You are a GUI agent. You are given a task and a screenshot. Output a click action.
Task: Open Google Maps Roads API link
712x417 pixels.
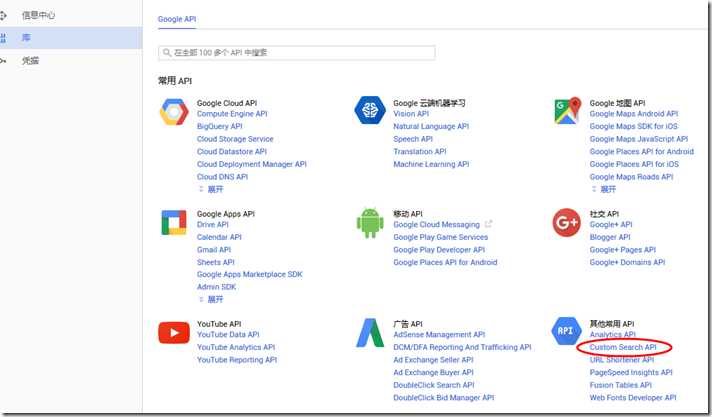pyautogui.click(x=632, y=177)
